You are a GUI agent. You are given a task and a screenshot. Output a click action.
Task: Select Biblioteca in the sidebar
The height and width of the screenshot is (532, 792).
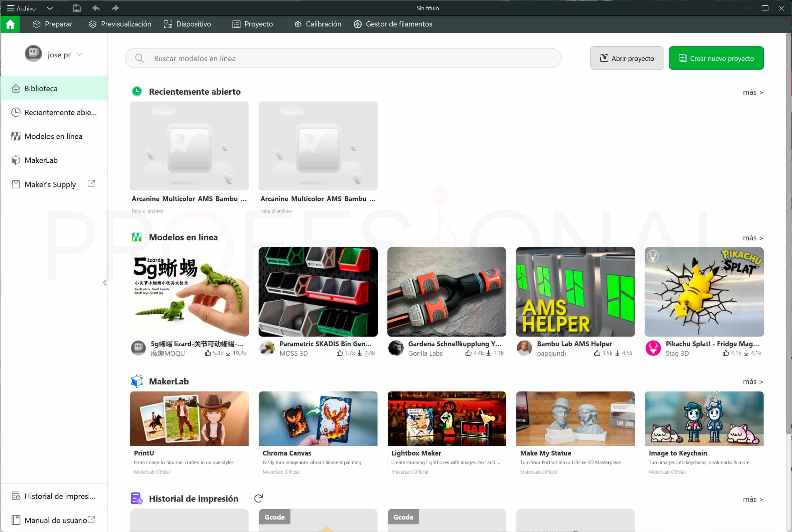click(x=54, y=88)
